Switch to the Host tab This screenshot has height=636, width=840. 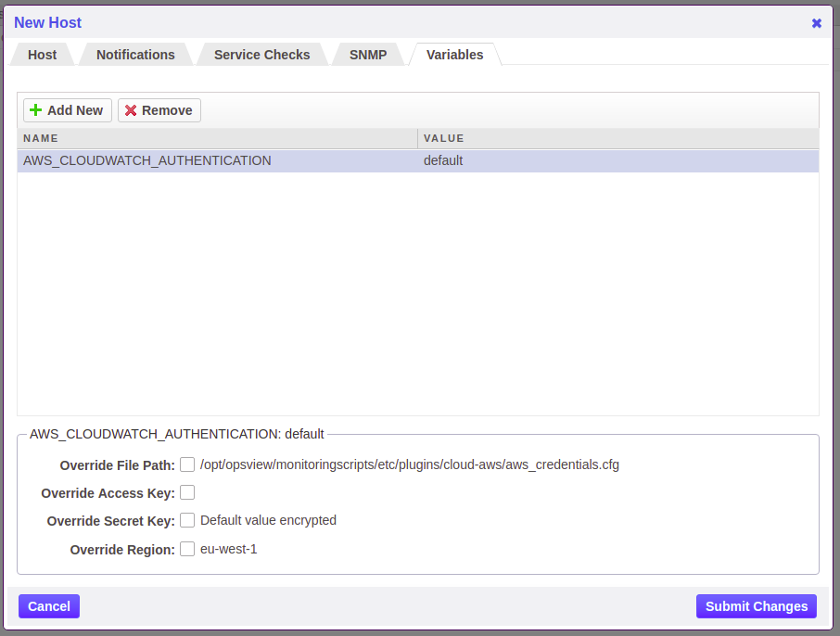[41, 54]
